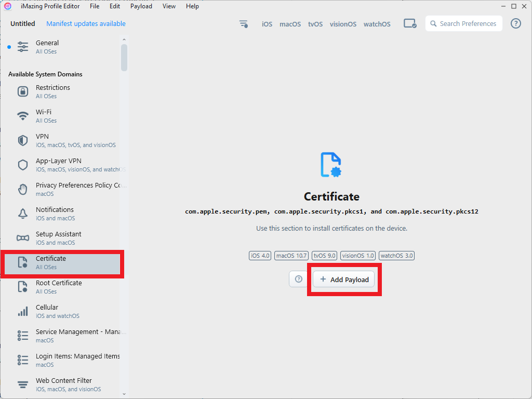
Task: Filter payloads by visionOS
Action: (343, 24)
